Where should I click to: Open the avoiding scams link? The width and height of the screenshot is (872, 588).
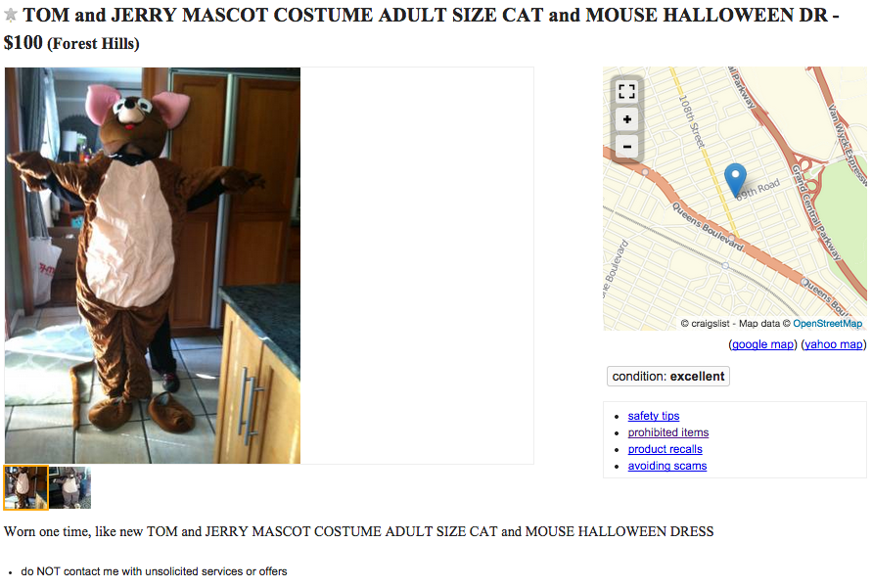[x=667, y=466]
